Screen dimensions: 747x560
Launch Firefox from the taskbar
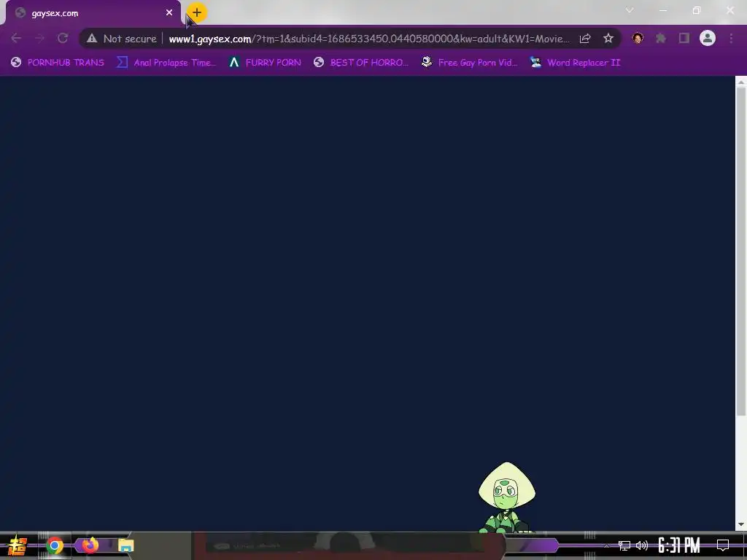point(90,545)
